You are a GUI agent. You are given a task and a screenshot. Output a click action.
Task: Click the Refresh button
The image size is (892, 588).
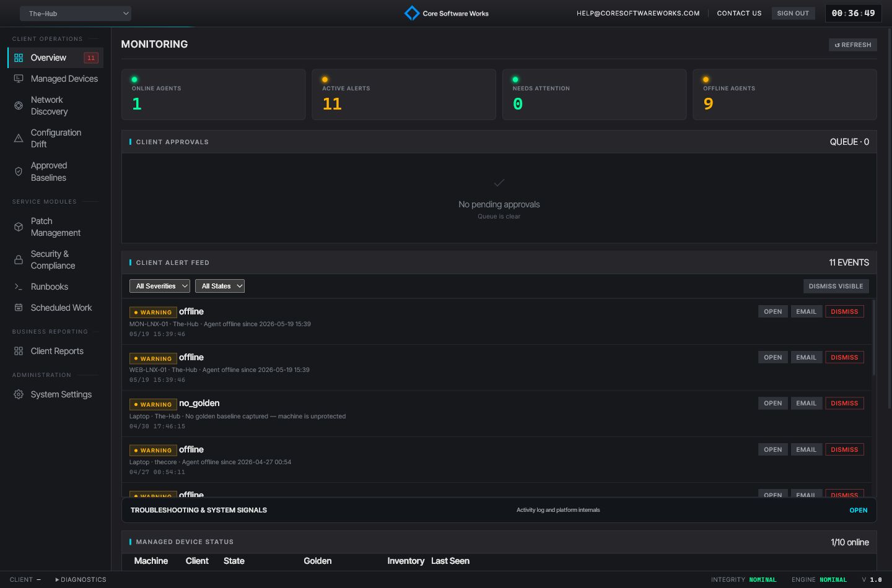point(853,45)
